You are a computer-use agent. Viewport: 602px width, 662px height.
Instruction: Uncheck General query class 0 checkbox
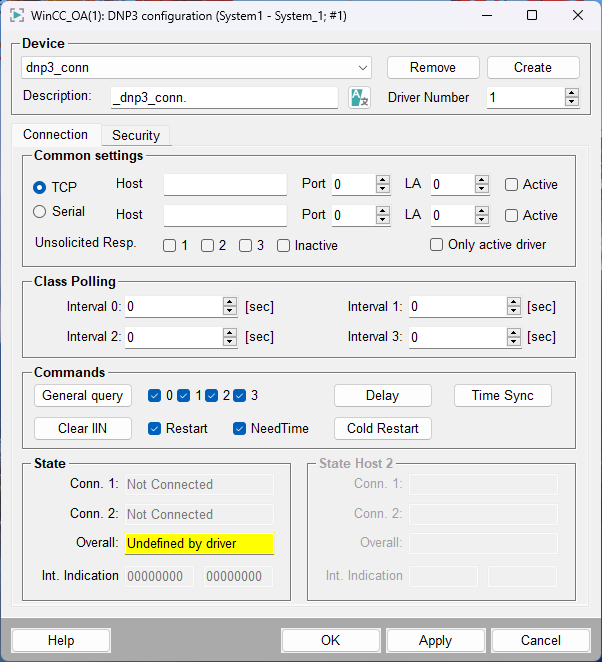click(155, 396)
